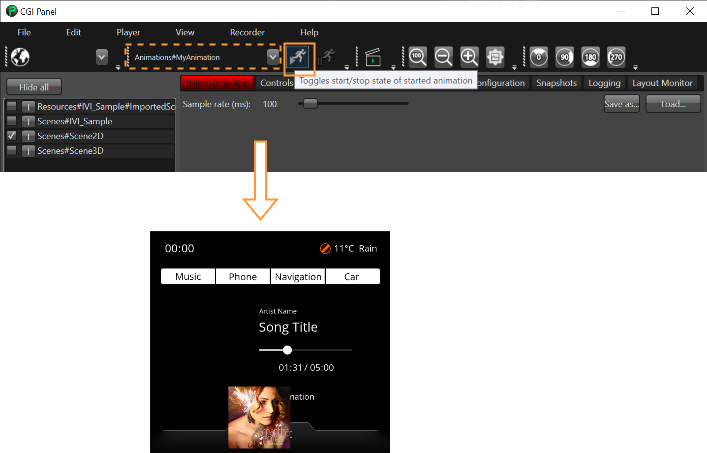
Task: Click the pause animation running-man icon
Action: click(x=326, y=57)
